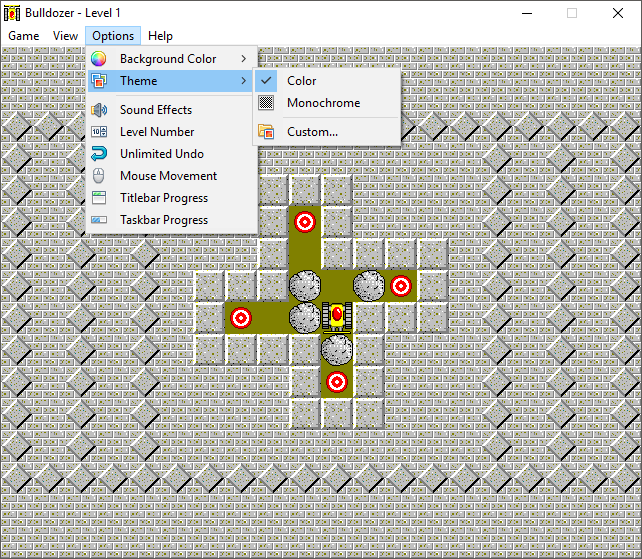
Task: Close the Options menu via its header
Action: click(113, 36)
